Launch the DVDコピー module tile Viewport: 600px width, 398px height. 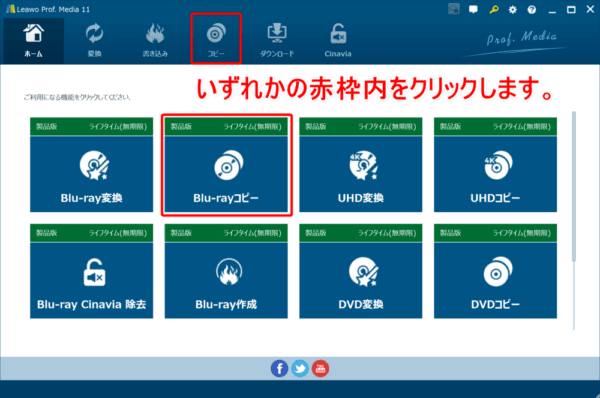coord(496,271)
